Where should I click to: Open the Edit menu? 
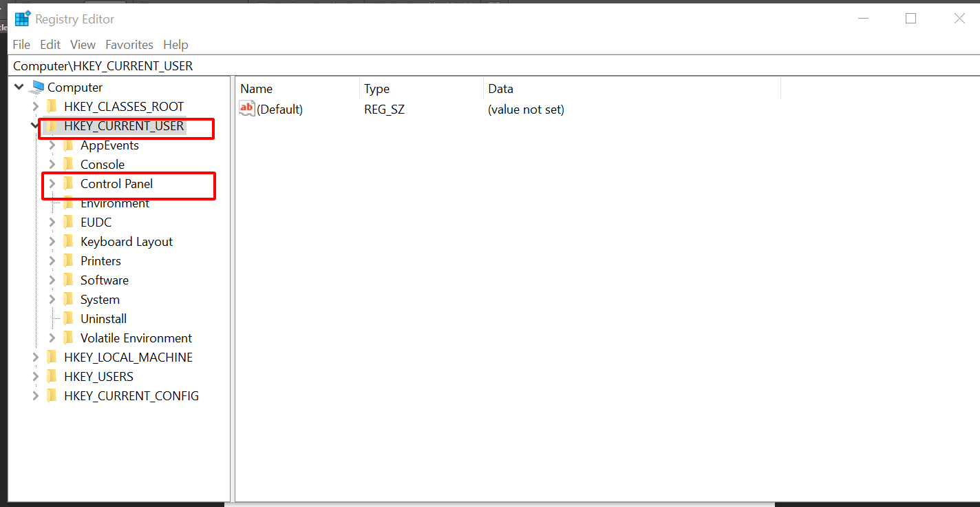50,45
